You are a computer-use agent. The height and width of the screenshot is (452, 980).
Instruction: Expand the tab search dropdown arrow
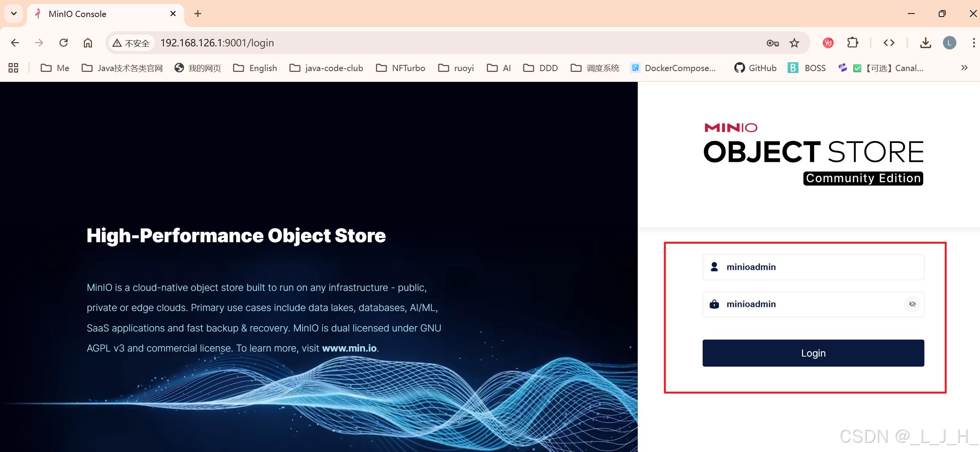pyautogui.click(x=14, y=14)
